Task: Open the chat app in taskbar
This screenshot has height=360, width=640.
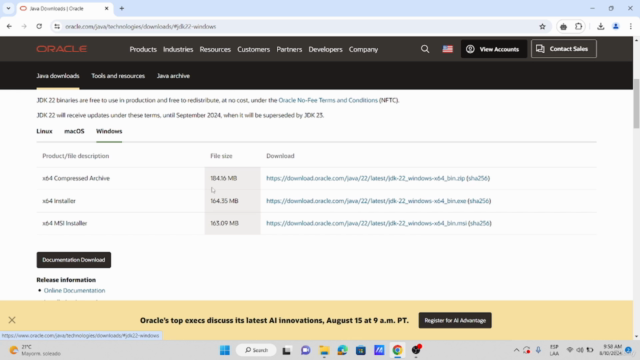Action: 305,350
